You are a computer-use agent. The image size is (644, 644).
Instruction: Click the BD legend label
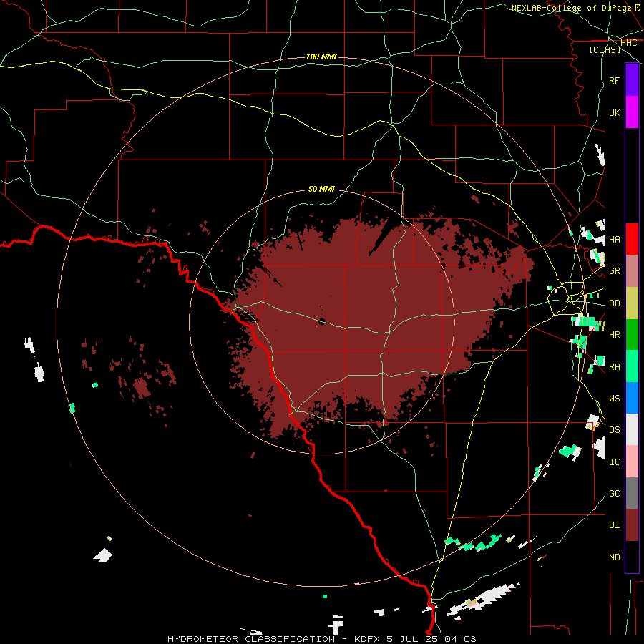(615, 303)
